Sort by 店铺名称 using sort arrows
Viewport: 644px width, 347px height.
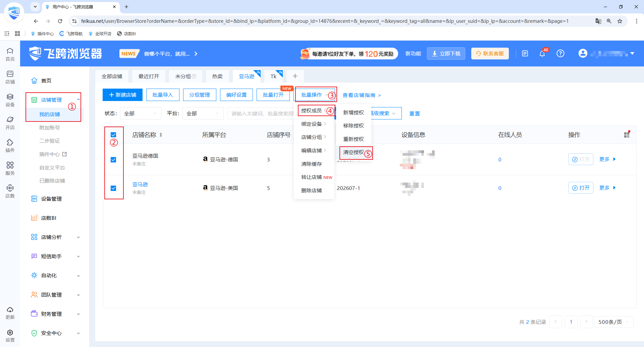pyautogui.click(x=161, y=135)
